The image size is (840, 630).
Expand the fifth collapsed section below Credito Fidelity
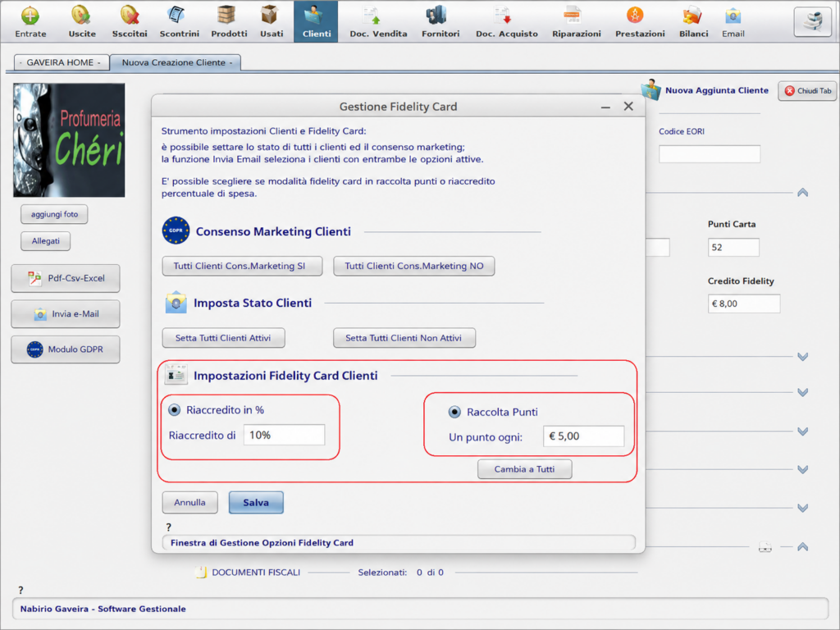click(802, 507)
